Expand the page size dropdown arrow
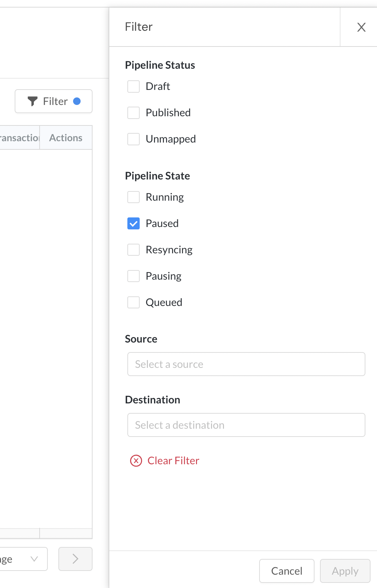This screenshot has height=588, width=377. 34,559
